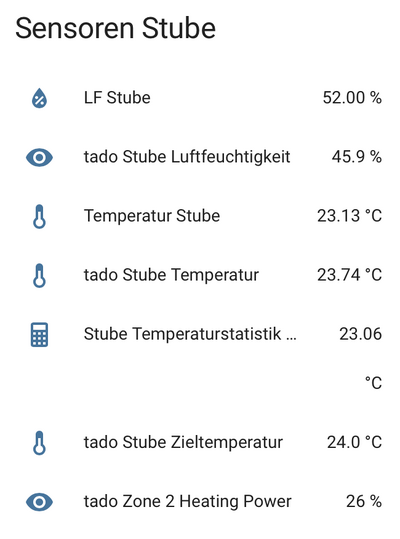
Task: Click eye icon beside tado Zone 2 Heating Power
Action: [x=40, y=502]
